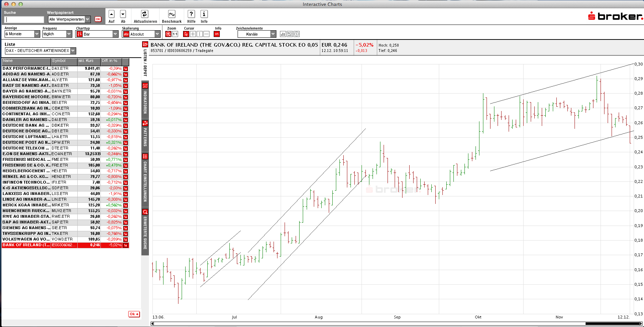Select the Zoom magnifier tool

(x=168, y=34)
